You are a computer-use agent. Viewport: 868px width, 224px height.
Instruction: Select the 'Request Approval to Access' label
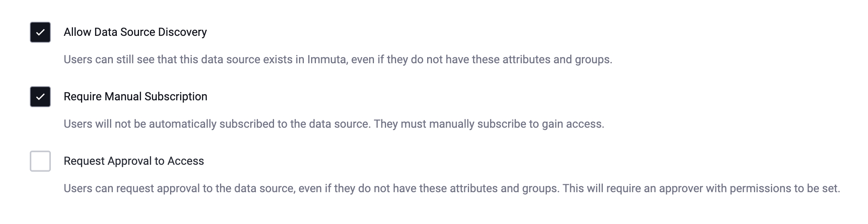pos(134,161)
